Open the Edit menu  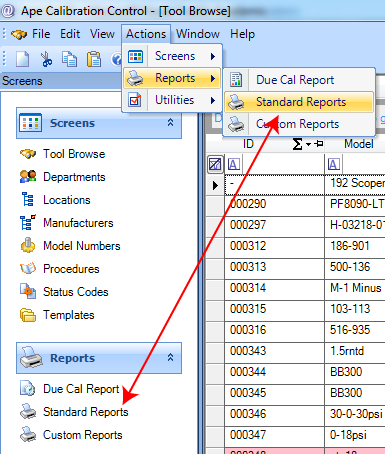(70, 34)
